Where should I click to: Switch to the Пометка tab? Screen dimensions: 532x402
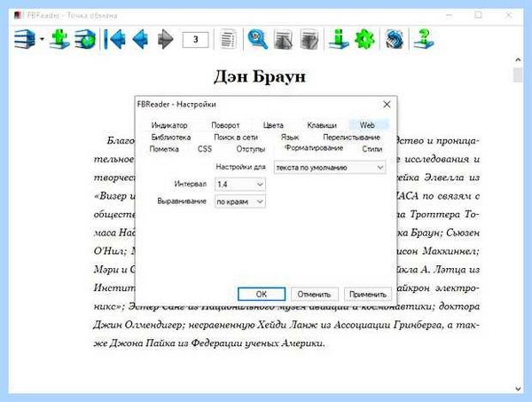[164, 149]
